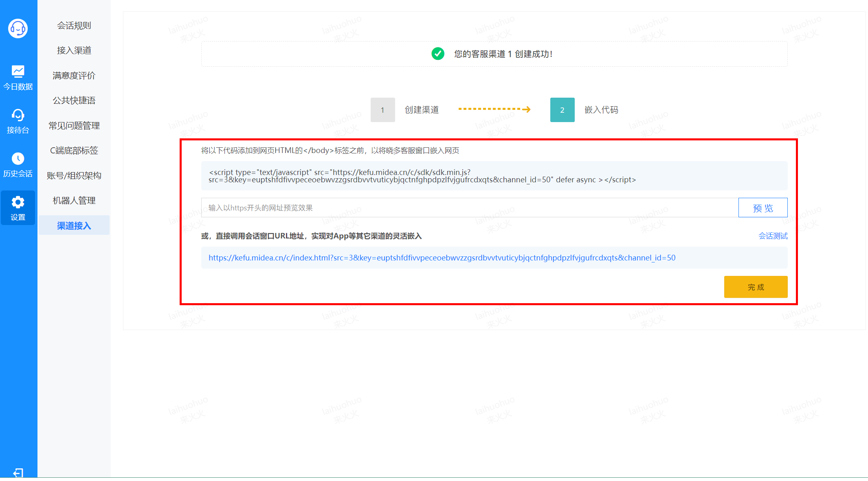Open the kefu.midea.cn index.html URL link
868x481 pixels.
(442, 258)
